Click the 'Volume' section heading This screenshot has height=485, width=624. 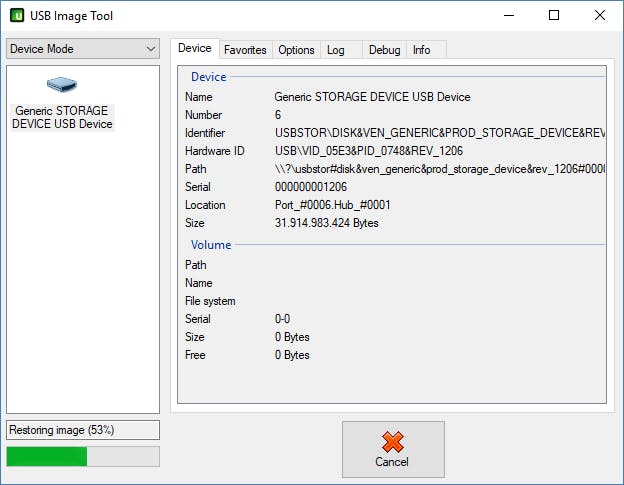(211, 245)
